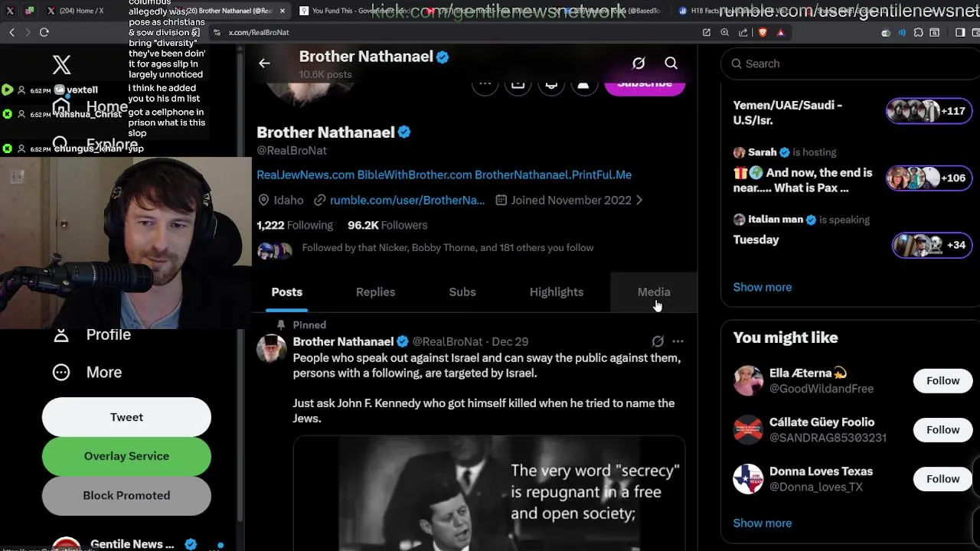
Task: Open the RealJewNews.com link
Action: [x=305, y=174]
